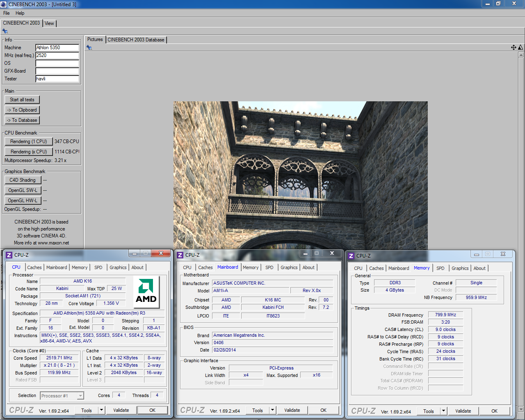Click the move crosshair icon in picture viewer
Viewport: 525px width, 420px height.
tap(514, 48)
